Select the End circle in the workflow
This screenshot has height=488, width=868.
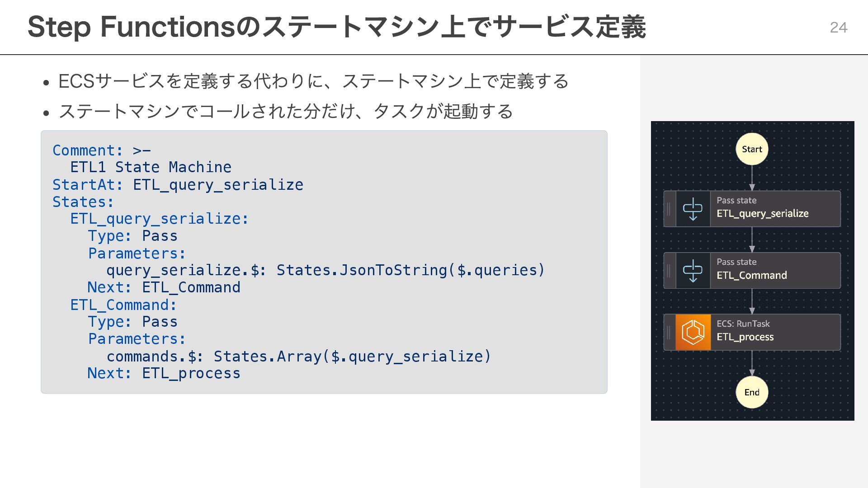(x=752, y=392)
